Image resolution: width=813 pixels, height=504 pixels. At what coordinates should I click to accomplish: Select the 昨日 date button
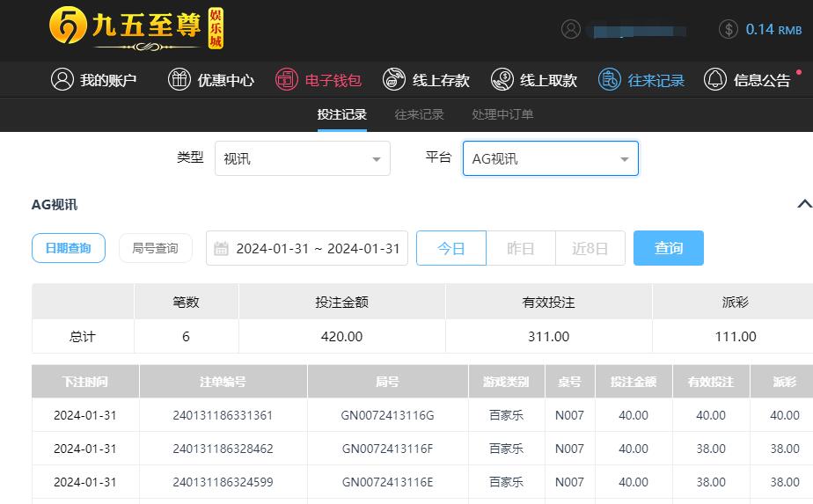tap(520, 248)
